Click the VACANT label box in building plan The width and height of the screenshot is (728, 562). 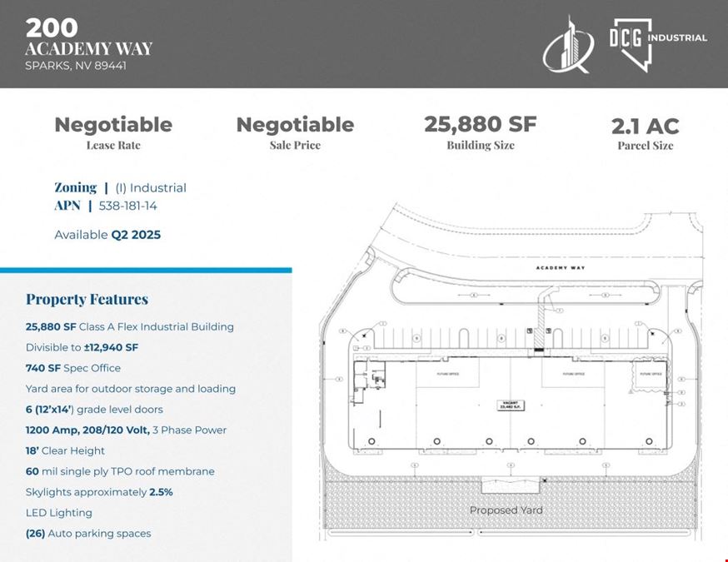[x=511, y=405]
